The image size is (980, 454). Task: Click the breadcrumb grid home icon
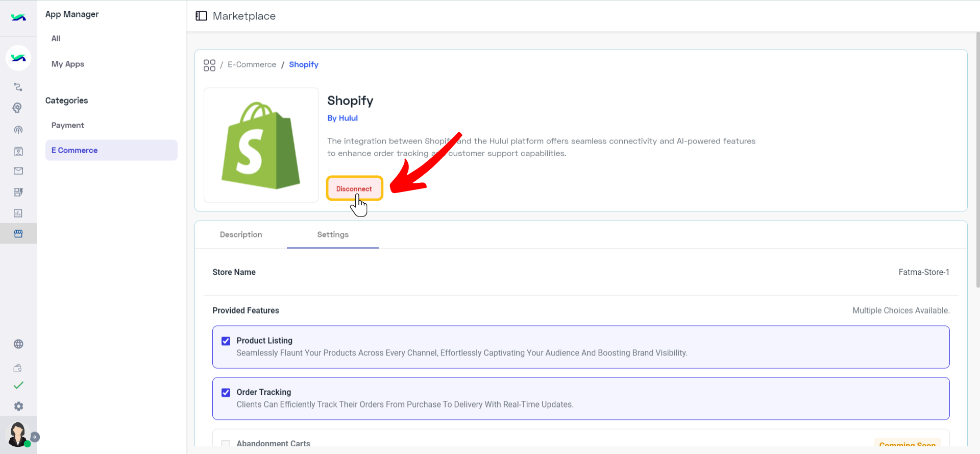point(209,65)
